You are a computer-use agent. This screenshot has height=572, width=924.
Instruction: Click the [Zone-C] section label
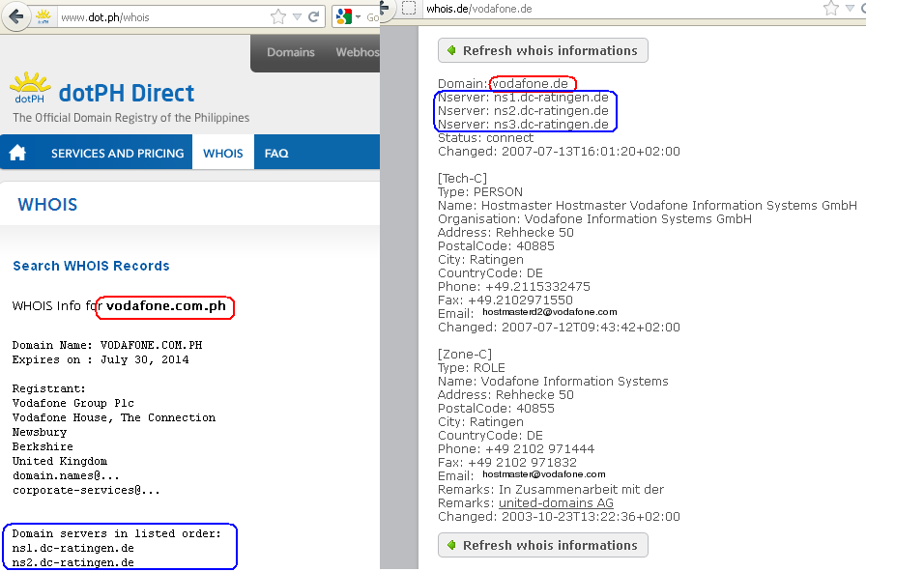click(465, 354)
